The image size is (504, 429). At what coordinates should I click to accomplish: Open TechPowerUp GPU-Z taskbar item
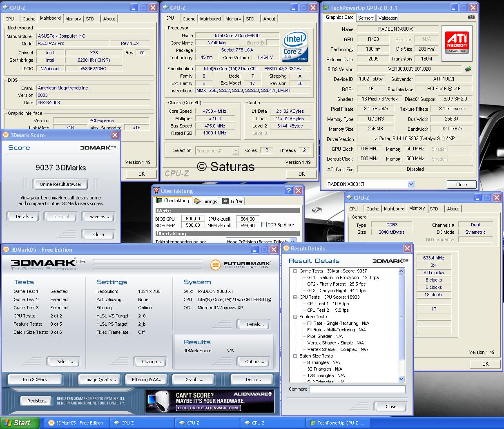[x=337, y=423]
